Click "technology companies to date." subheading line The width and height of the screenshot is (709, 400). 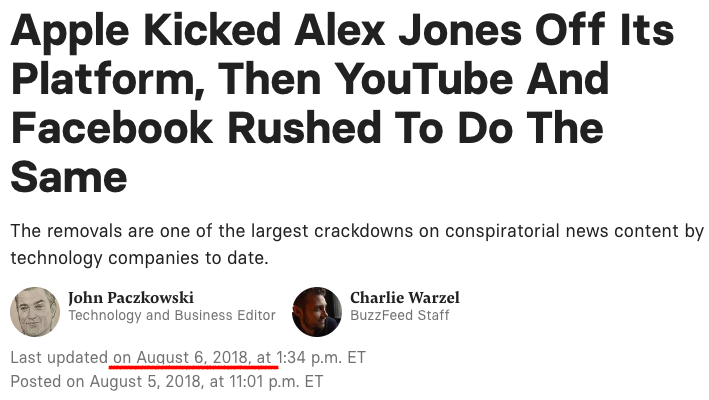139,258
